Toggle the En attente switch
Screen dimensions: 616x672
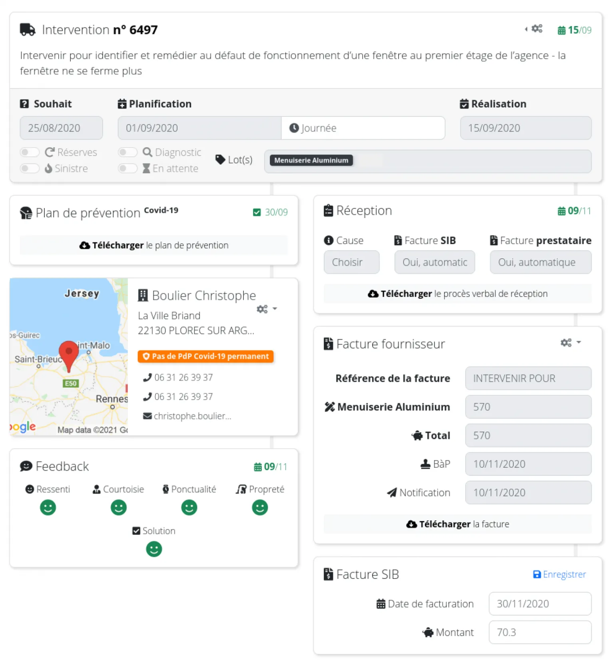[x=128, y=168]
